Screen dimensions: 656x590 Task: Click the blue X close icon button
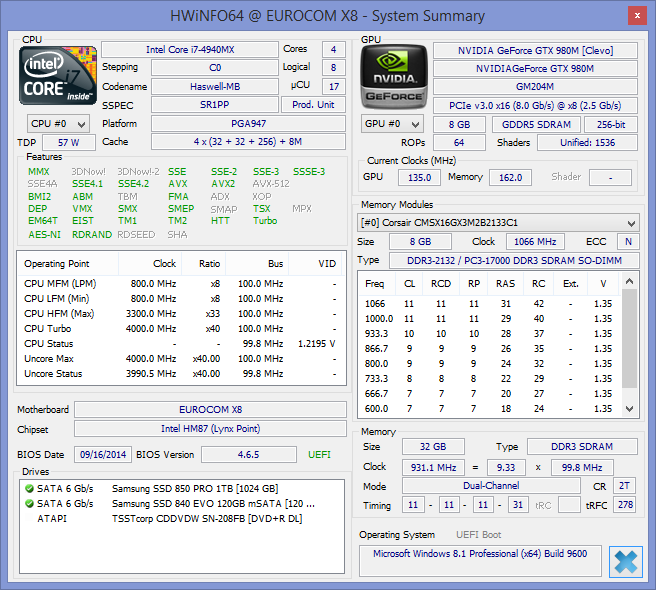(625, 562)
